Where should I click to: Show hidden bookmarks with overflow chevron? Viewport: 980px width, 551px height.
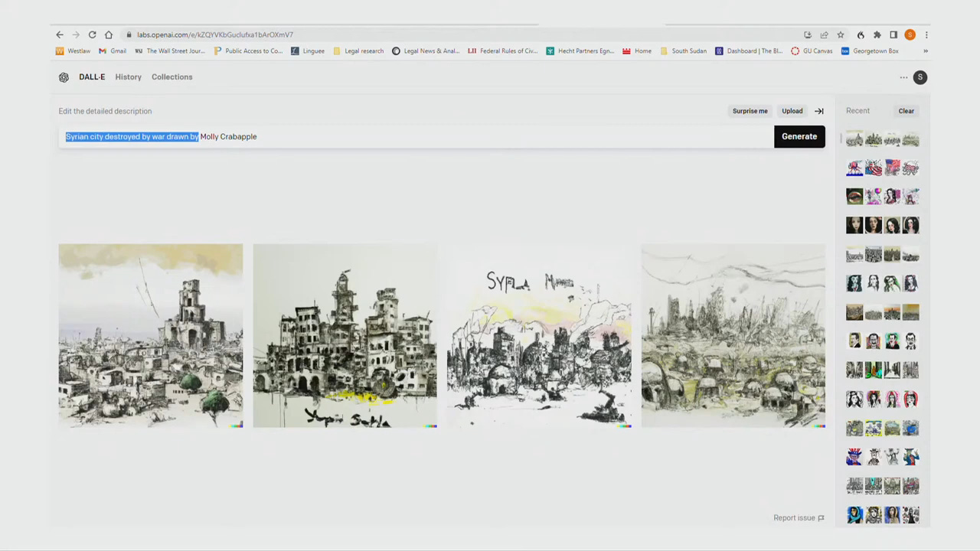[926, 51]
